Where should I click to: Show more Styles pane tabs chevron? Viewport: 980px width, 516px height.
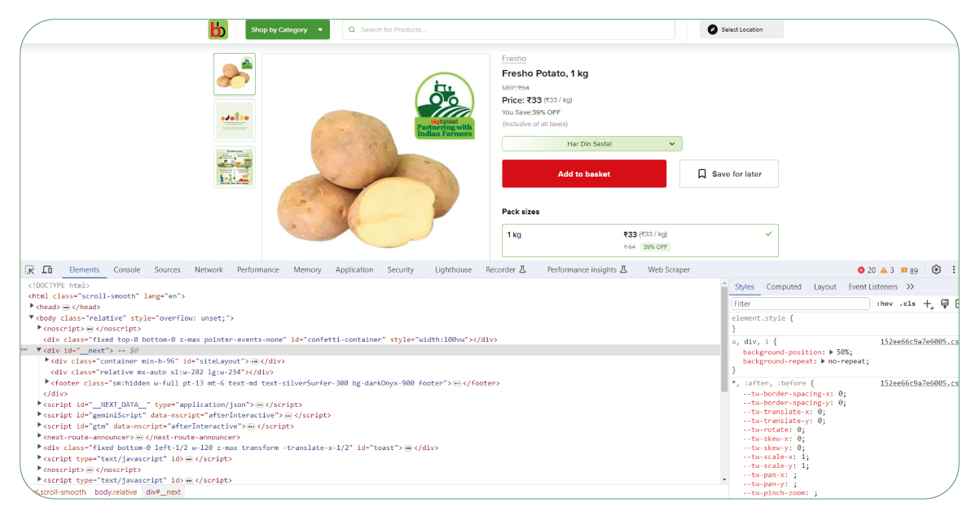click(910, 286)
